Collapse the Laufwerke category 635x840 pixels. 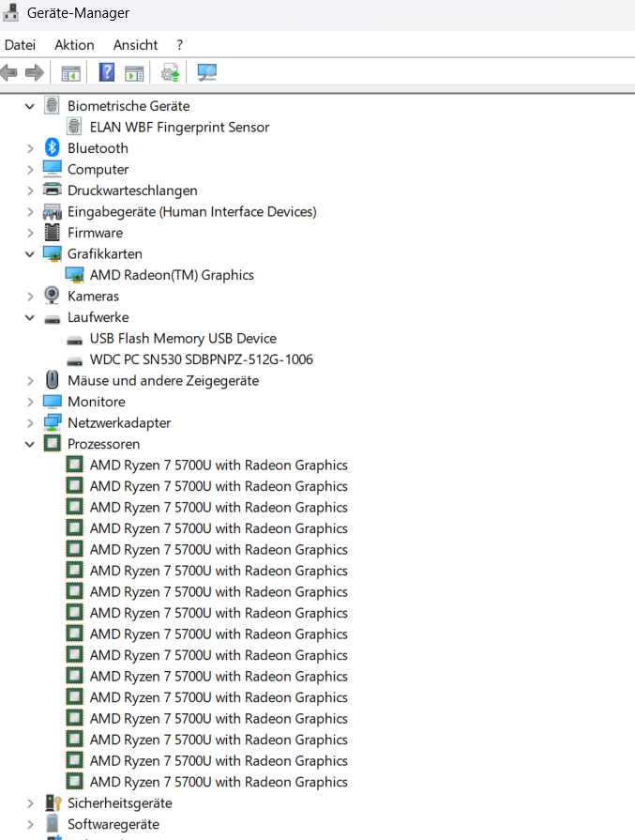click(x=30, y=317)
